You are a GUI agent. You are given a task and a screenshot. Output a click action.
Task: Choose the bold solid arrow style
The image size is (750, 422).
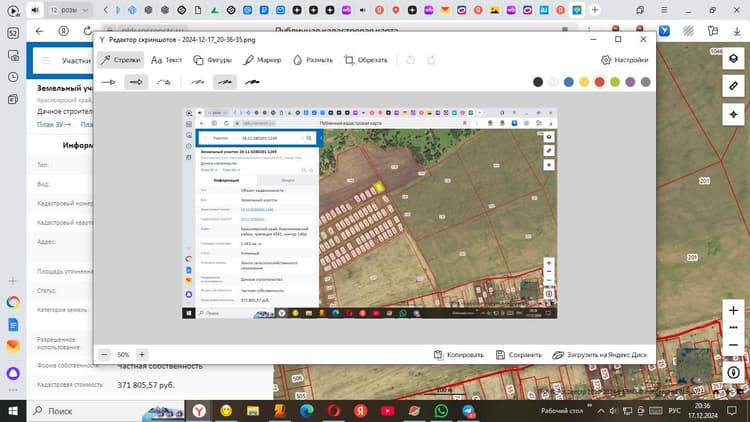pyautogui.click(x=136, y=82)
